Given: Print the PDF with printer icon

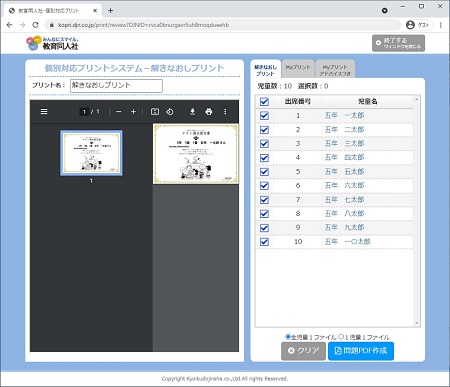Looking at the screenshot, I should tap(209, 112).
